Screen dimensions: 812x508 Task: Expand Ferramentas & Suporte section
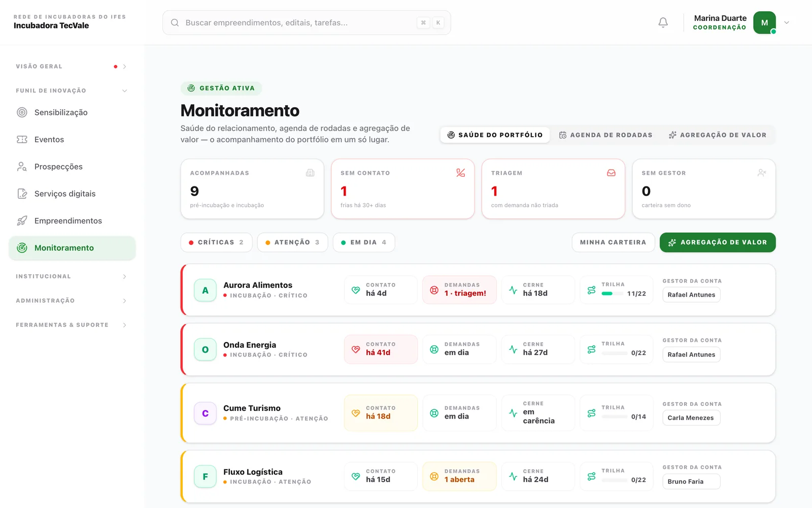coord(71,325)
